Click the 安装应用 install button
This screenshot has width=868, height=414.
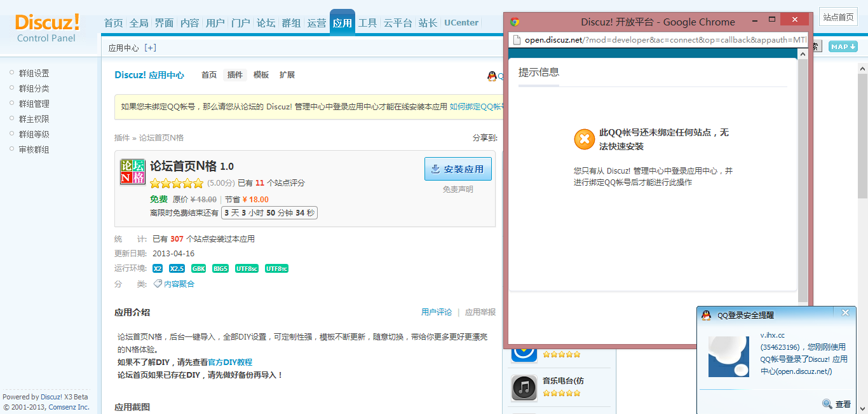pyautogui.click(x=458, y=169)
